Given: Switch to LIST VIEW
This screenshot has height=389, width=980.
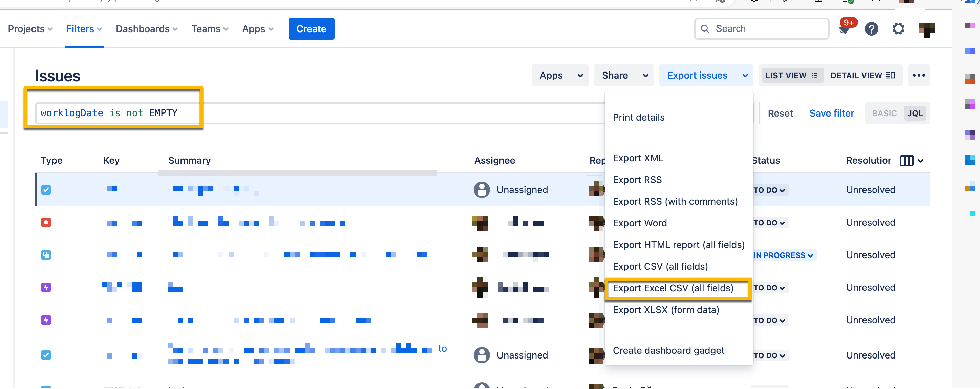Looking at the screenshot, I should click(791, 75).
